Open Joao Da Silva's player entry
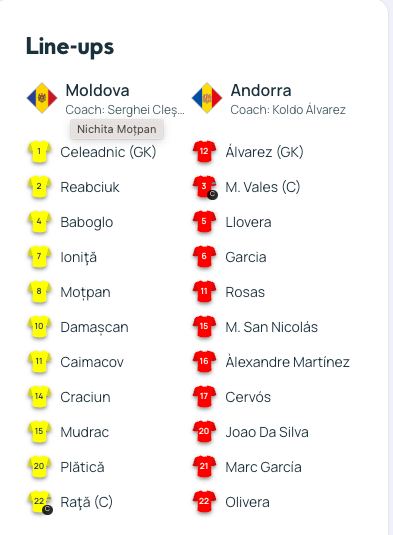Screen dimensions: 393x535 pos(267,432)
